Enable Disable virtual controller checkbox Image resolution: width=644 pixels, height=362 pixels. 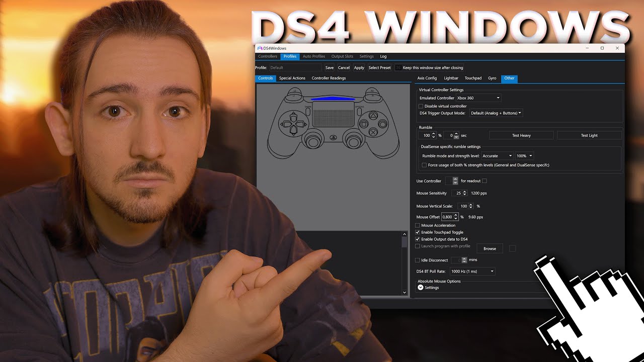[x=421, y=106]
